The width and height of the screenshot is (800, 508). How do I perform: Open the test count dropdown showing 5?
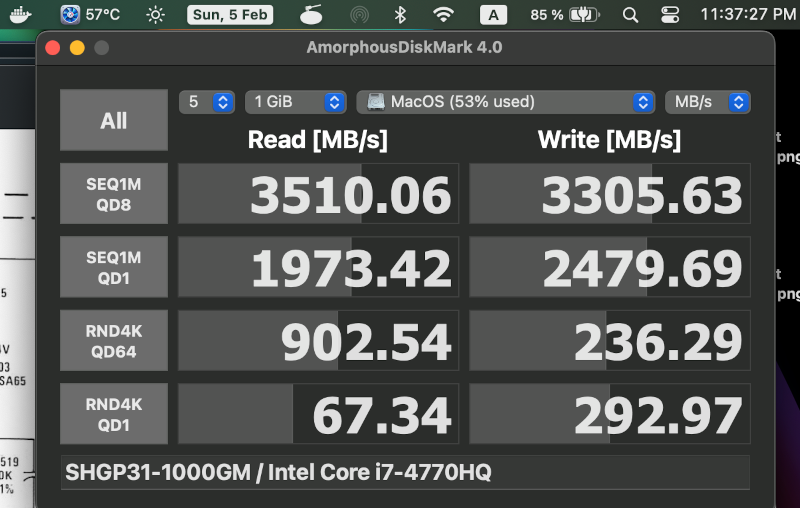[x=207, y=102]
